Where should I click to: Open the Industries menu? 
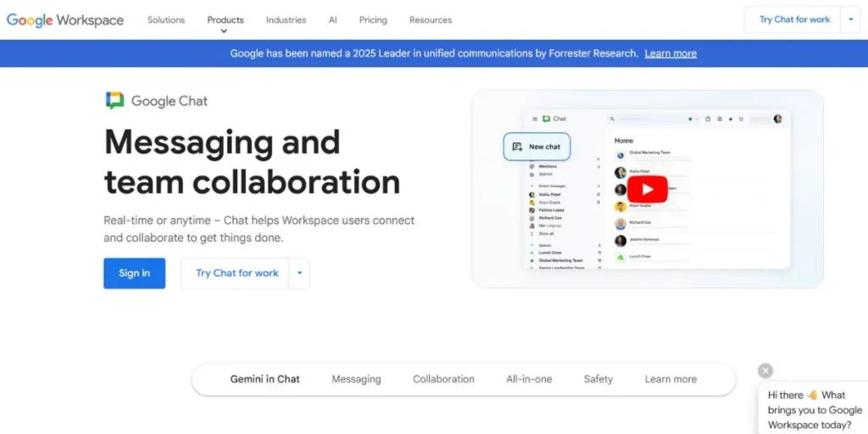pos(287,20)
